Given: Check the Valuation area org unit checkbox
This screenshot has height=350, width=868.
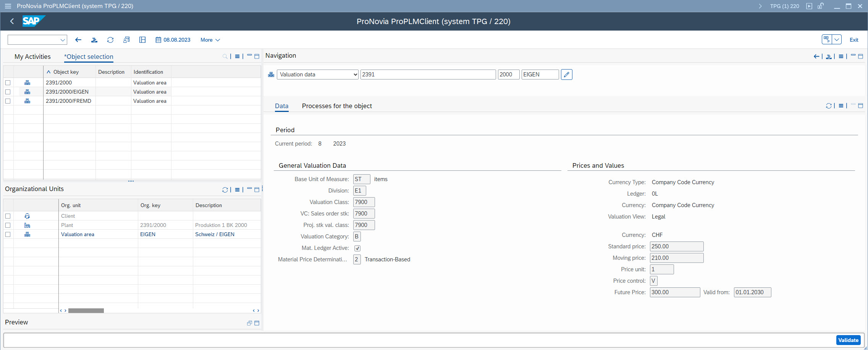Looking at the screenshot, I should coord(8,234).
